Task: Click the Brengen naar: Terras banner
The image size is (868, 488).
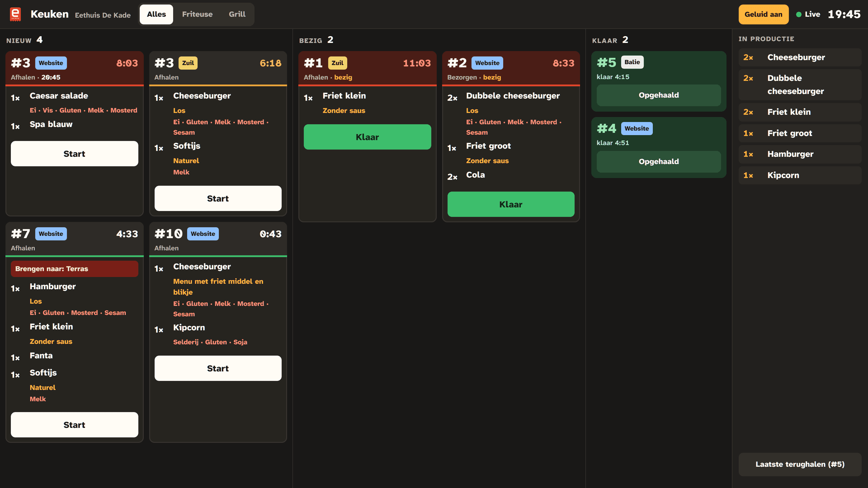Action: 75,269
